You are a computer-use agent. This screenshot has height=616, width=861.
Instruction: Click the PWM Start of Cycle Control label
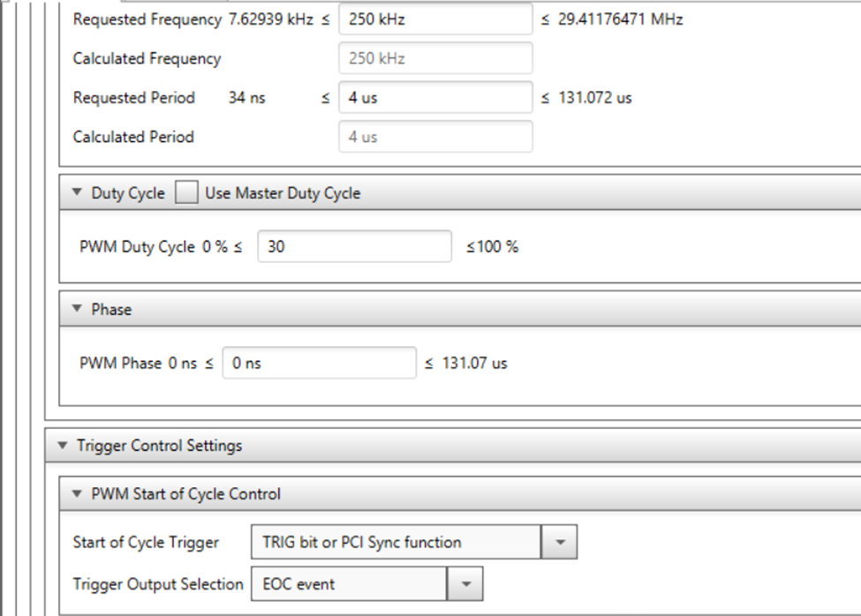(185, 494)
